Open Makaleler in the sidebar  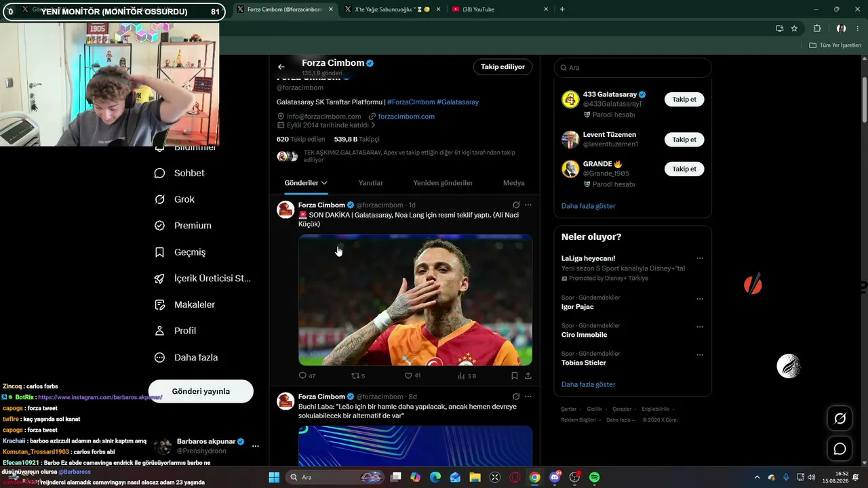click(184, 305)
